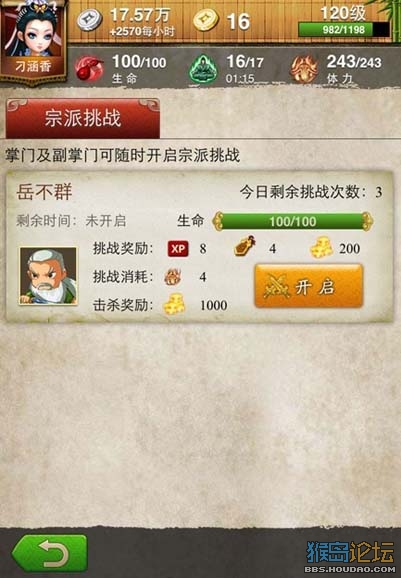Tap the 今日剩余挑战次数 counter
The width and height of the screenshot is (401, 578).
pyautogui.click(x=311, y=192)
